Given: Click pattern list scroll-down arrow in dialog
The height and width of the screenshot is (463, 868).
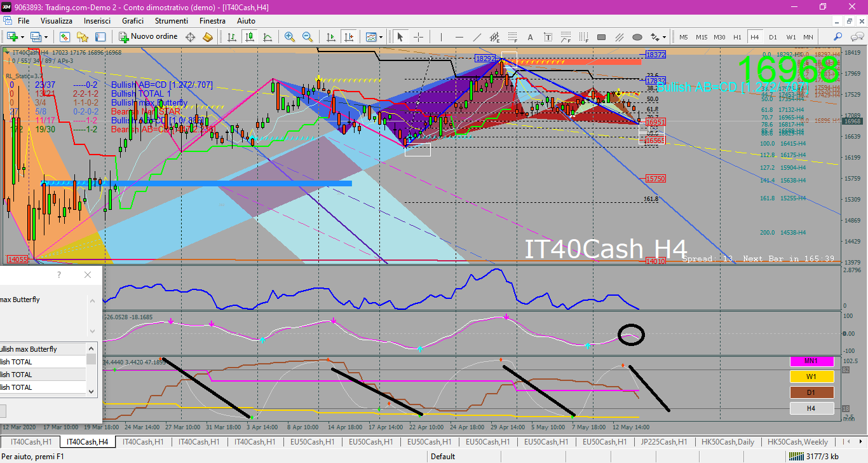Looking at the screenshot, I should [92, 392].
